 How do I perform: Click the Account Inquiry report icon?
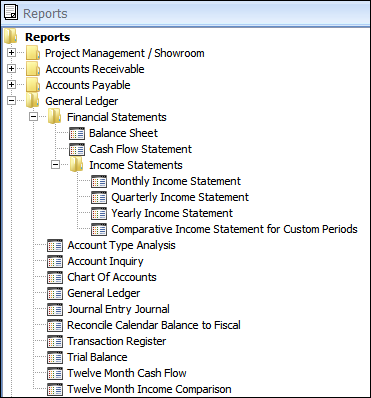coord(55,261)
